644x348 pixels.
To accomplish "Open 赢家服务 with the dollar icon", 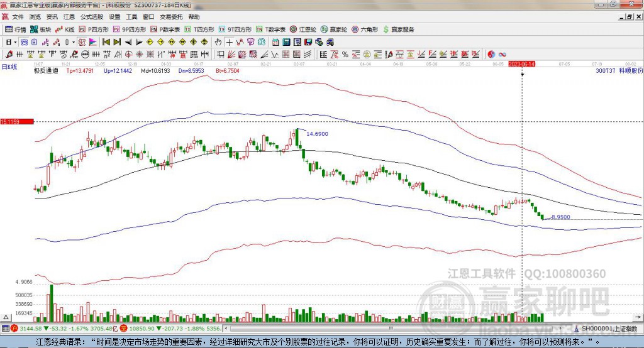I will pos(399,30).
